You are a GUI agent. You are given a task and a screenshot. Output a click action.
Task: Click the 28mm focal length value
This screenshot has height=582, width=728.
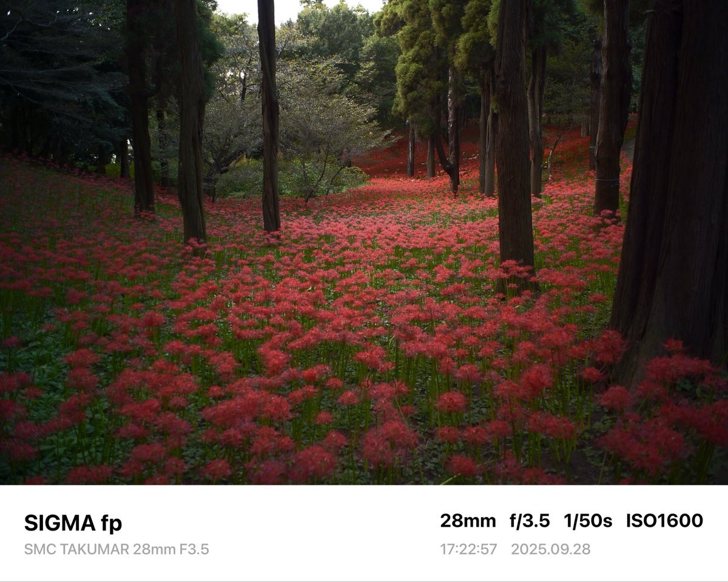click(468, 521)
